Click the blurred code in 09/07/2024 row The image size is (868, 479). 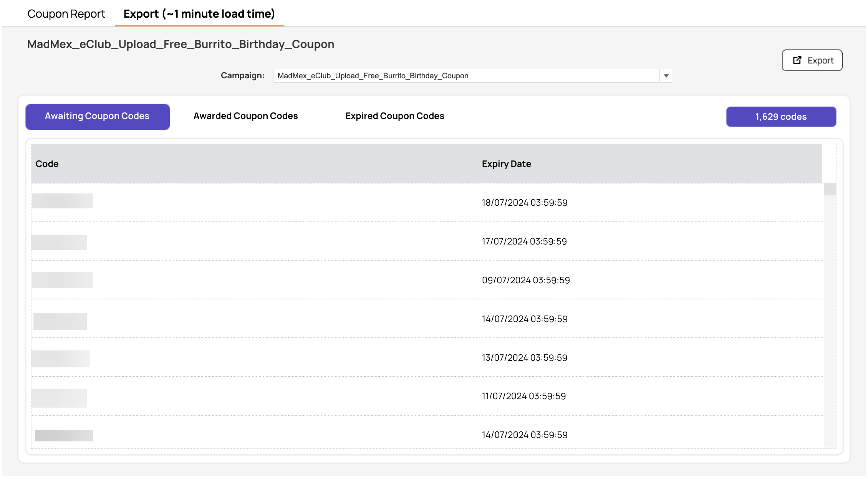point(63,280)
